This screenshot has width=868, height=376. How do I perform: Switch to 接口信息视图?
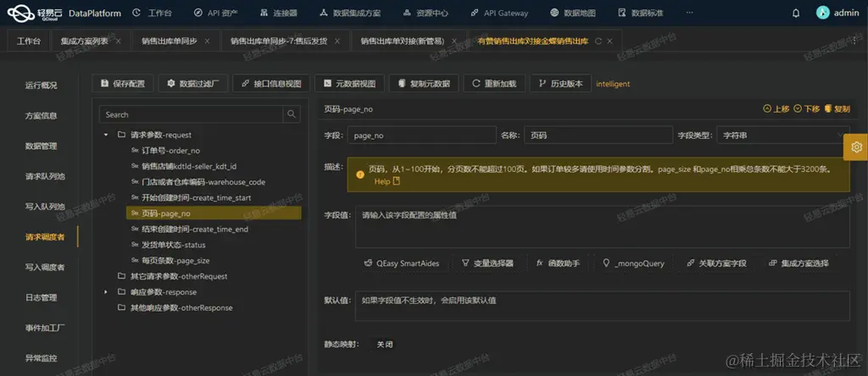[x=271, y=84]
